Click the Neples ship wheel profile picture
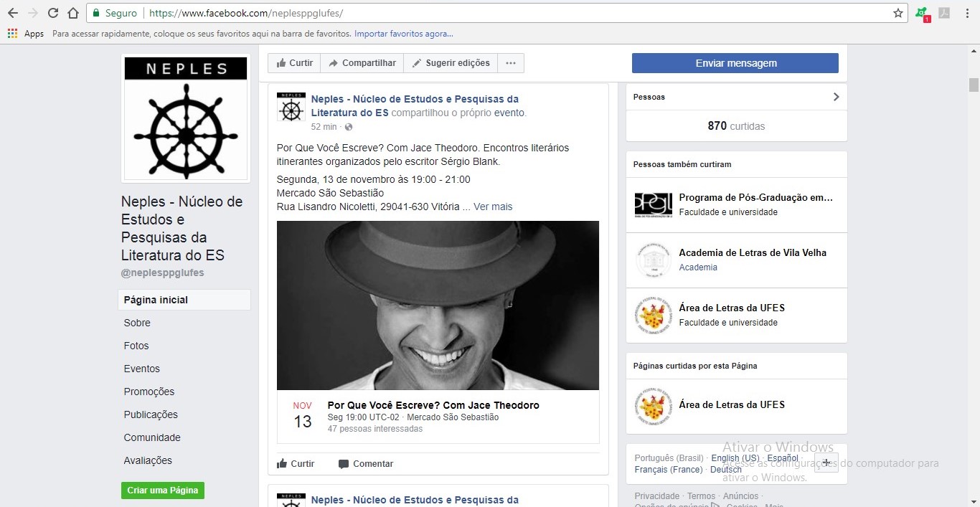Image resolution: width=980 pixels, height=507 pixels. coord(186,118)
